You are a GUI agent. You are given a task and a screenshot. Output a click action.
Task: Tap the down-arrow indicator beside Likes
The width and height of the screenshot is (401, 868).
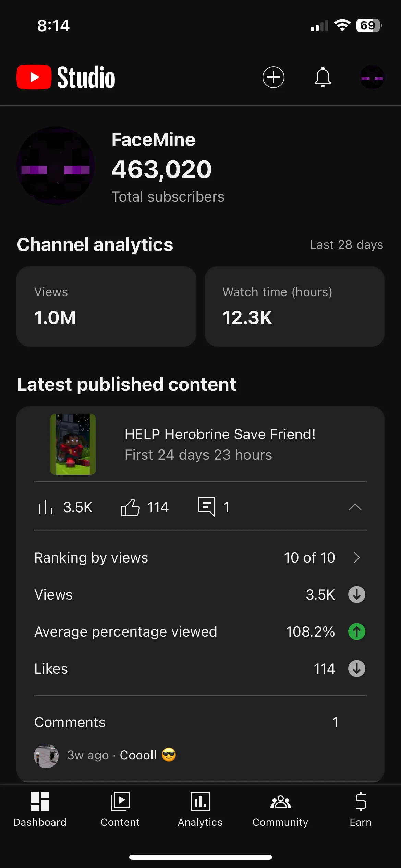coord(356,668)
